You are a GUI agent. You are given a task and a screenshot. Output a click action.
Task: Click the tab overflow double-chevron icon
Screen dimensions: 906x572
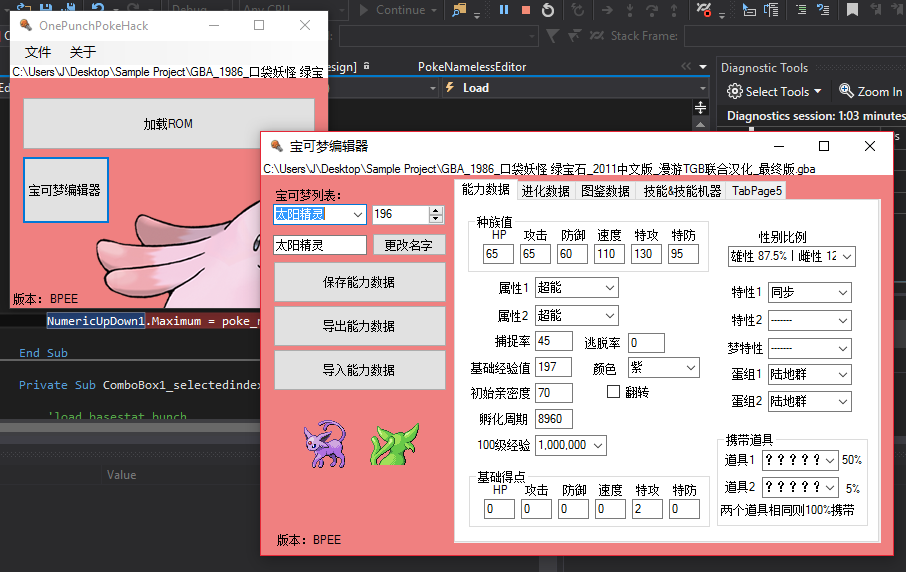tap(686, 66)
